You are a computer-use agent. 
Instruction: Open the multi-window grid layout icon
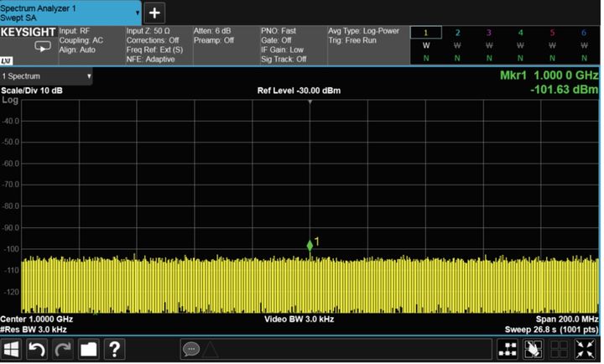pyautogui.click(x=508, y=349)
